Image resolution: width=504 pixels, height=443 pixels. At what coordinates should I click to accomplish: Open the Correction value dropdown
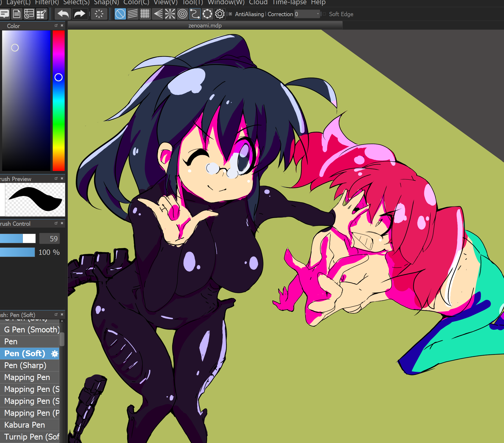point(318,14)
